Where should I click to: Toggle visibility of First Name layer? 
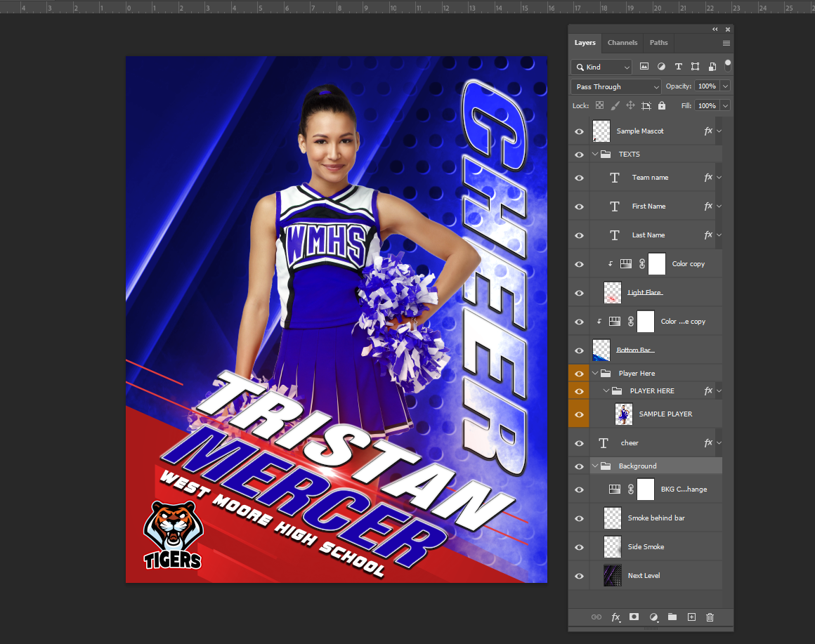pos(579,206)
